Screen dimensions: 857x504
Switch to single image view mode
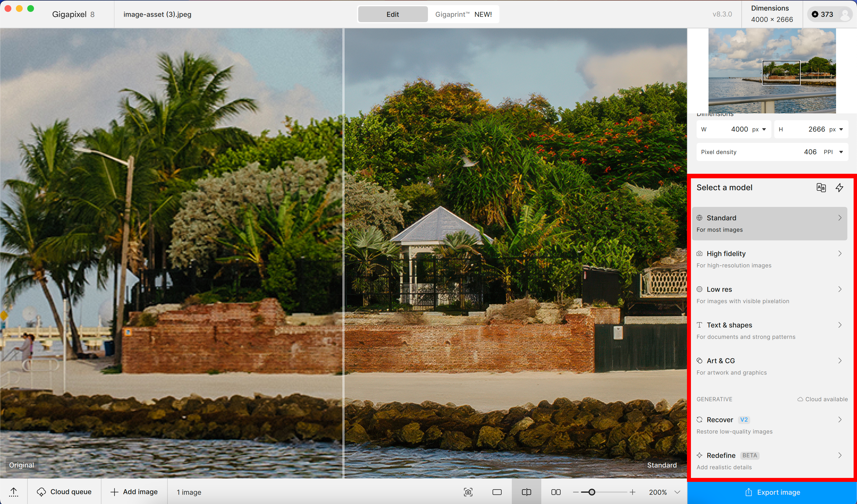(497, 492)
